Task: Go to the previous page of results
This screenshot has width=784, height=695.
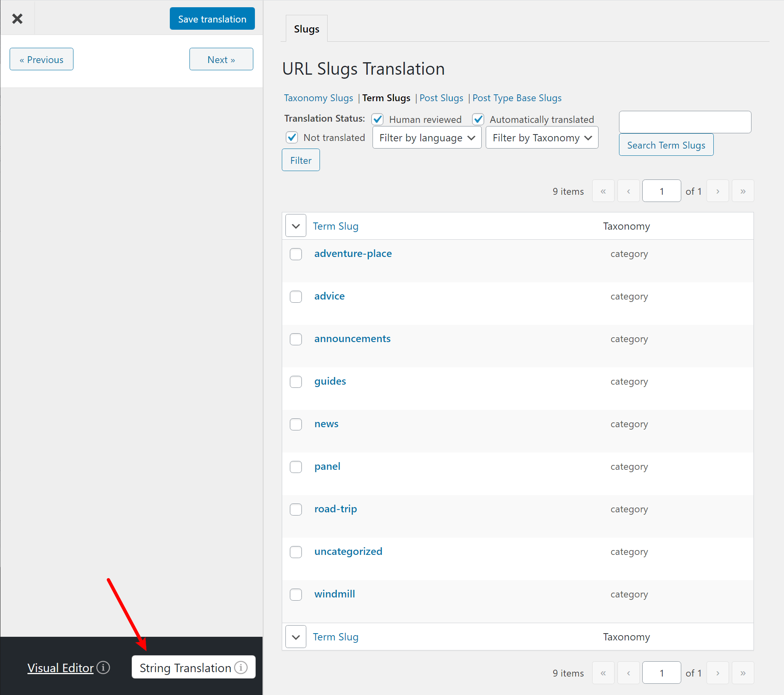Action: point(628,191)
